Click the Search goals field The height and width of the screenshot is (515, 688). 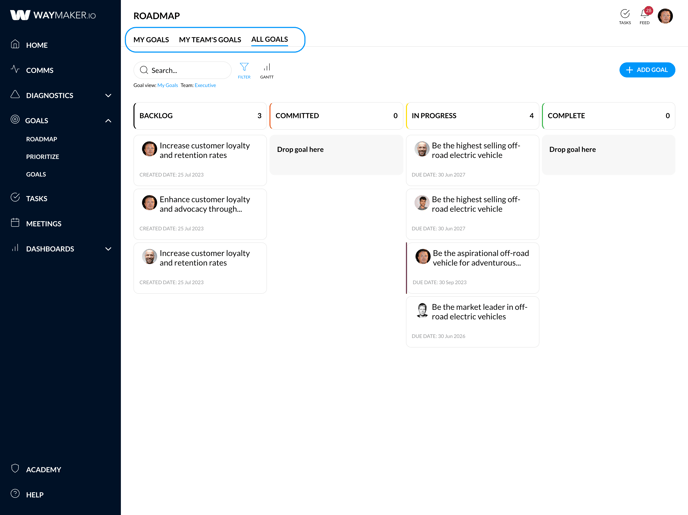[182, 70]
